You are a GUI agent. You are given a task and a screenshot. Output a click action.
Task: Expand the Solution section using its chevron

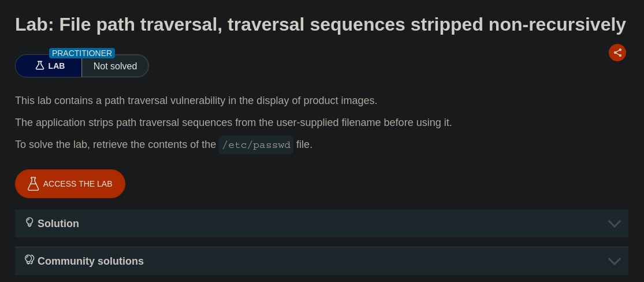coord(614,224)
